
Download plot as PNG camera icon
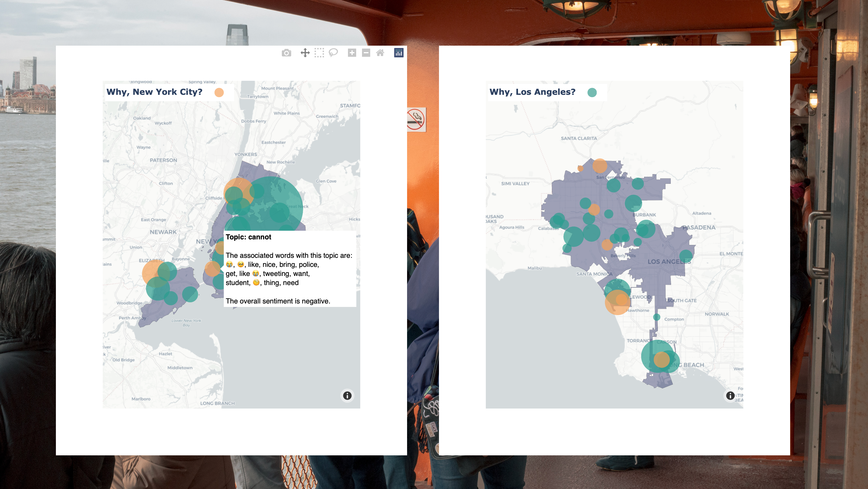tap(287, 53)
